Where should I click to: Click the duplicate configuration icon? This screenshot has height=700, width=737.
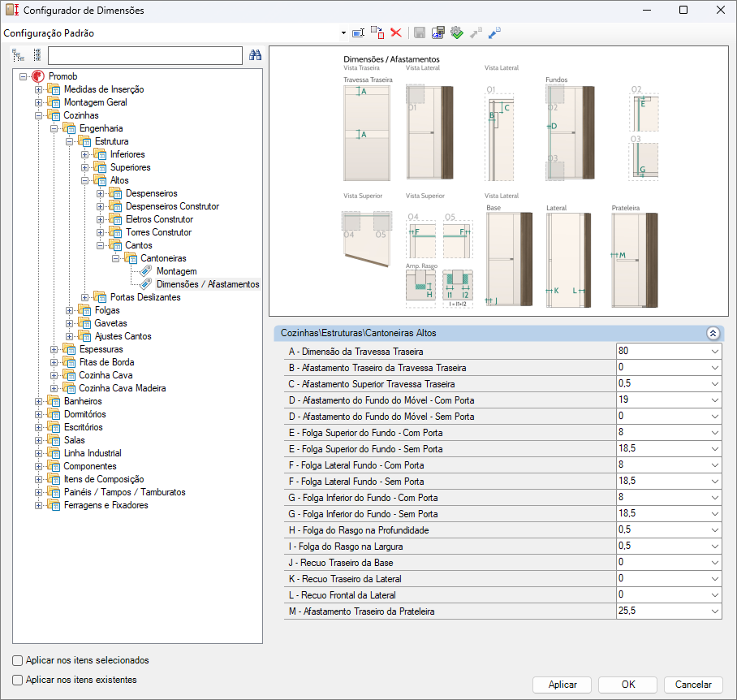[x=377, y=32]
